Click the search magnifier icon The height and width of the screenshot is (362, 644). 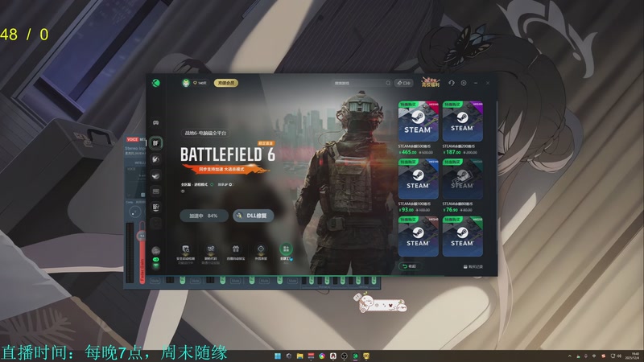(x=388, y=83)
